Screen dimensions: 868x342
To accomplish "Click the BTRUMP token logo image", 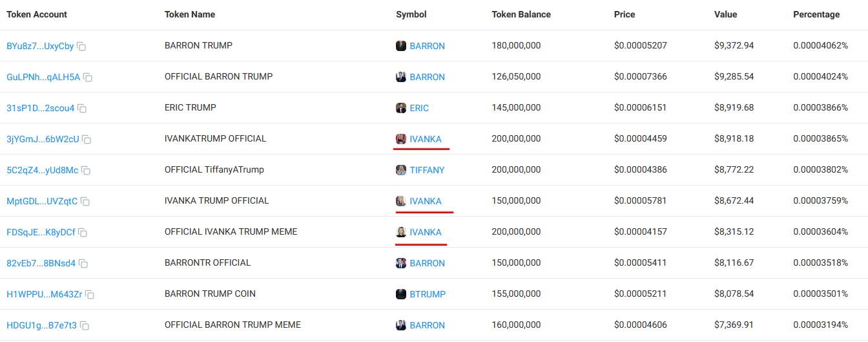I will (x=401, y=294).
